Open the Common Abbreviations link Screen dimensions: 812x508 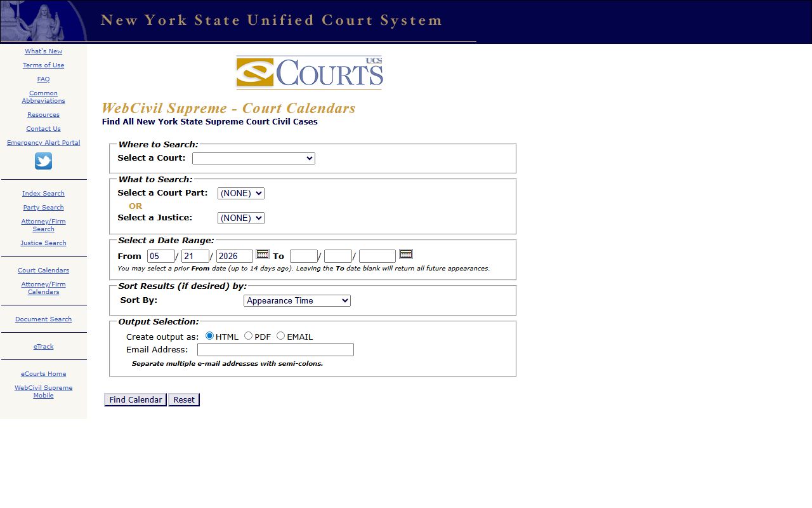click(43, 97)
